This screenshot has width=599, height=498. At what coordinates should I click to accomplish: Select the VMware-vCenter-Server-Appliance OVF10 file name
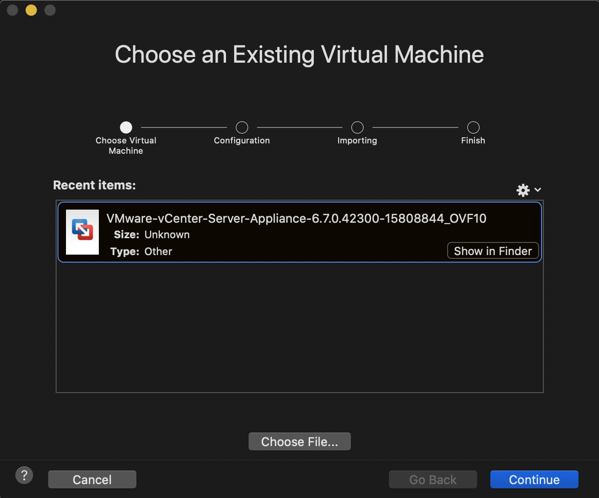[296, 218]
